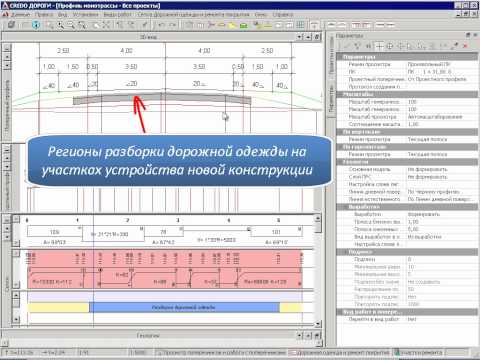Click the Проекты поперечник status bar entry
The image size is (480, 360).
click(x=220, y=352)
